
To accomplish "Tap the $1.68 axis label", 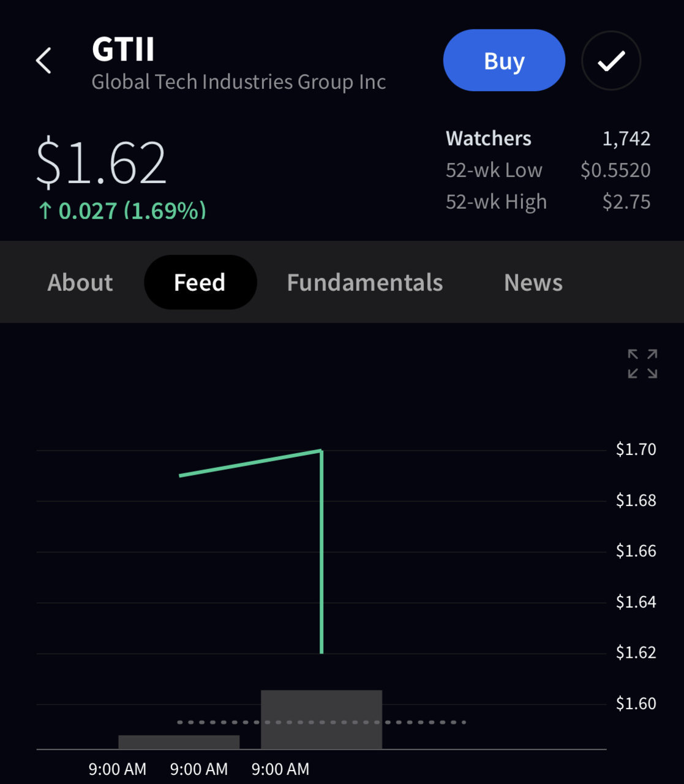I will [636, 500].
